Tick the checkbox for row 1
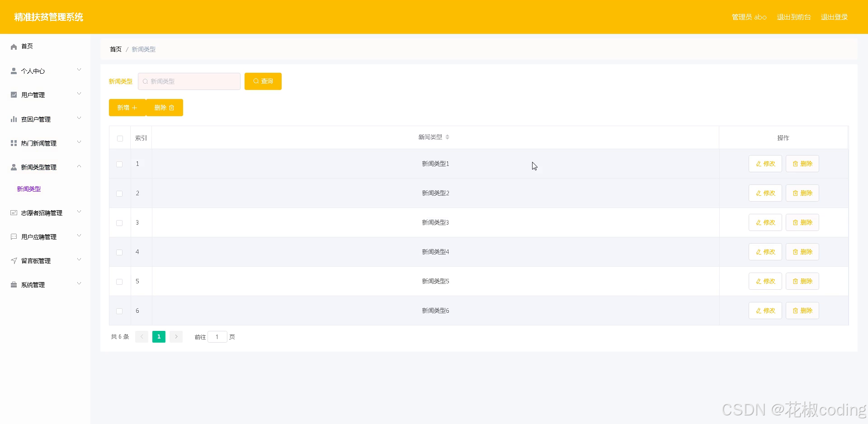The height and width of the screenshot is (424, 868). pos(119,164)
